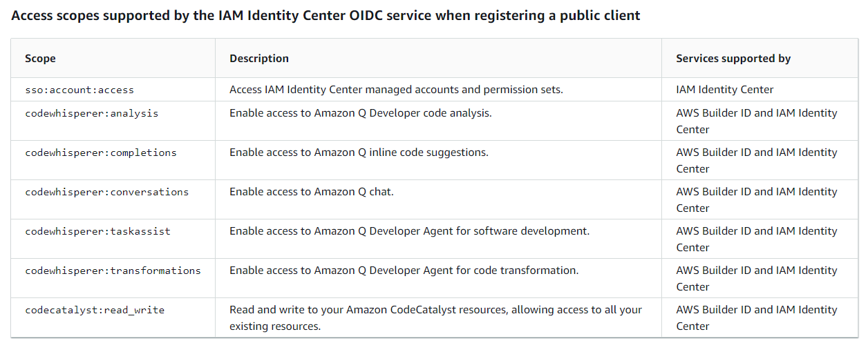Click the Description column header
This screenshot has width=868, height=343.
pyautogui.click(x=259, y=59)
